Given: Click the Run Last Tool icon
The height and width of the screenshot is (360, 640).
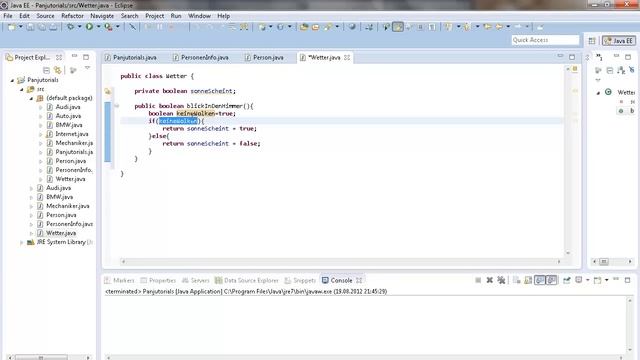Looking at the screenshot, I should tap(108, 27).
